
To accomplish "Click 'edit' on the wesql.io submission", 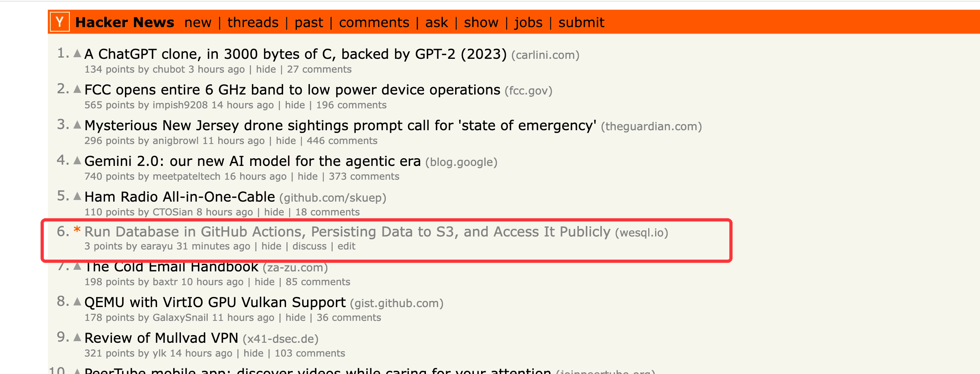I will [x=346, y=246].
